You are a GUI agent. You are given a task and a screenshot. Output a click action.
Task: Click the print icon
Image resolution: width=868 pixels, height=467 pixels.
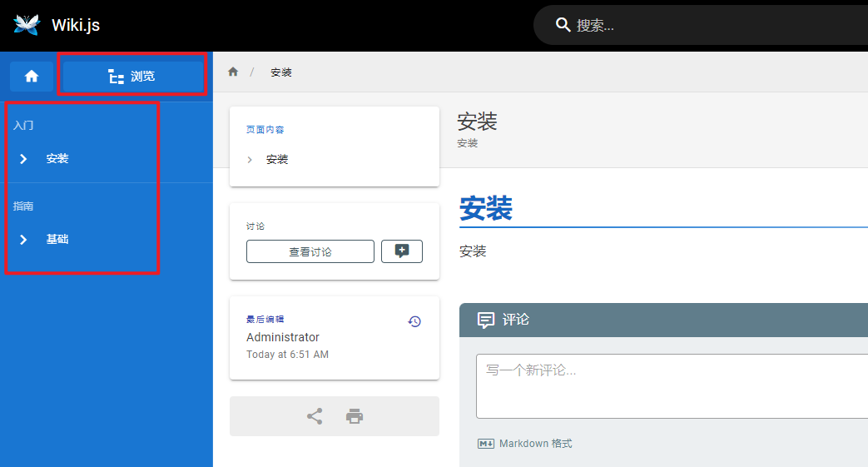pos(355,416)
